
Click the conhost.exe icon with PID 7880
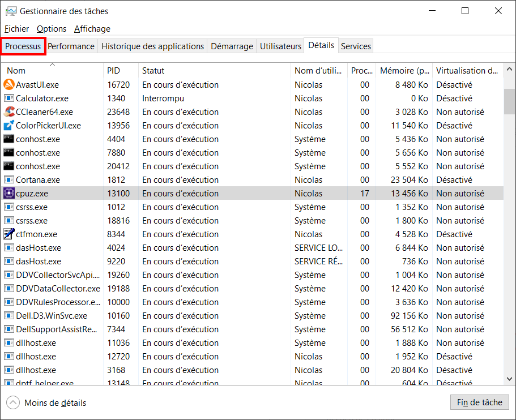tap(9, 152)
